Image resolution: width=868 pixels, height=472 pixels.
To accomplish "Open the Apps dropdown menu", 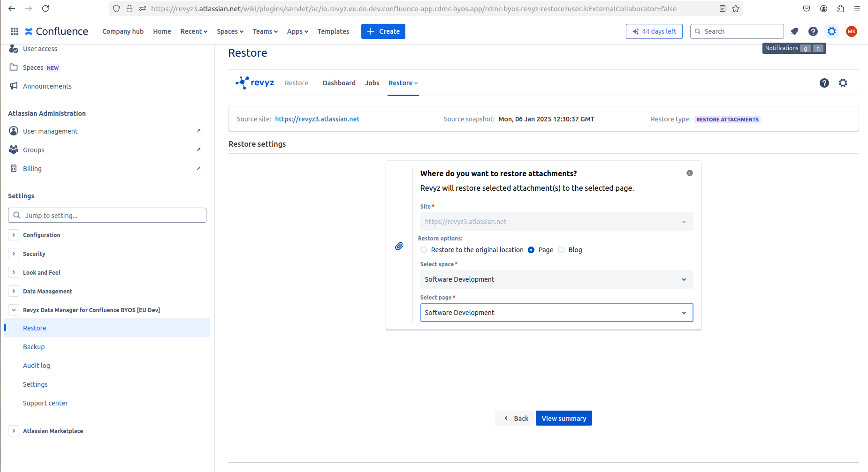I will click(x=297, y=31).
